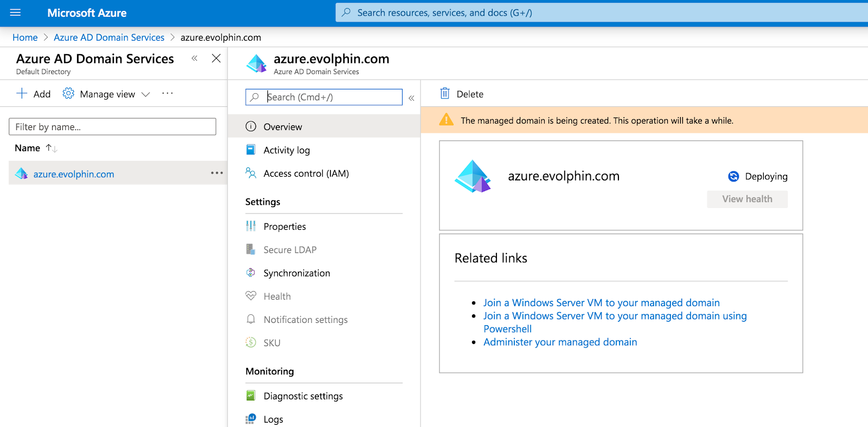Click the Add button label
Viewport: 868px width, 427px height.
(x=42, y=94)
